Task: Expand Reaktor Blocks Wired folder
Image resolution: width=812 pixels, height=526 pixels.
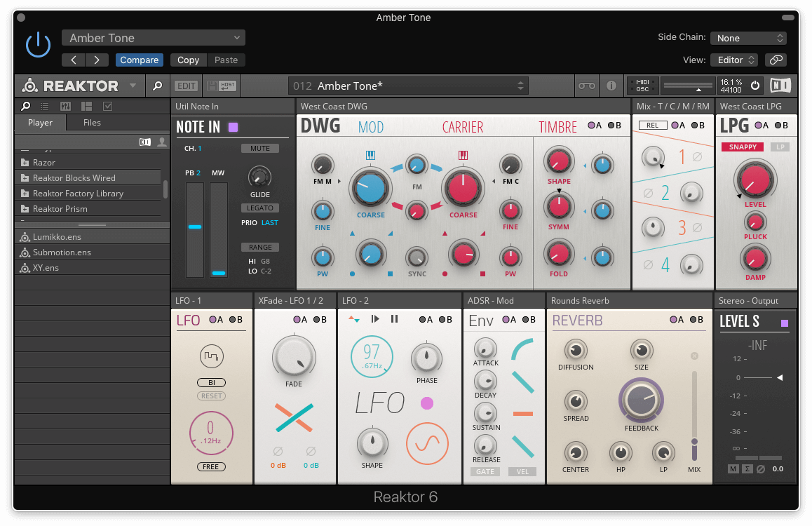Action: click(25, 178)
